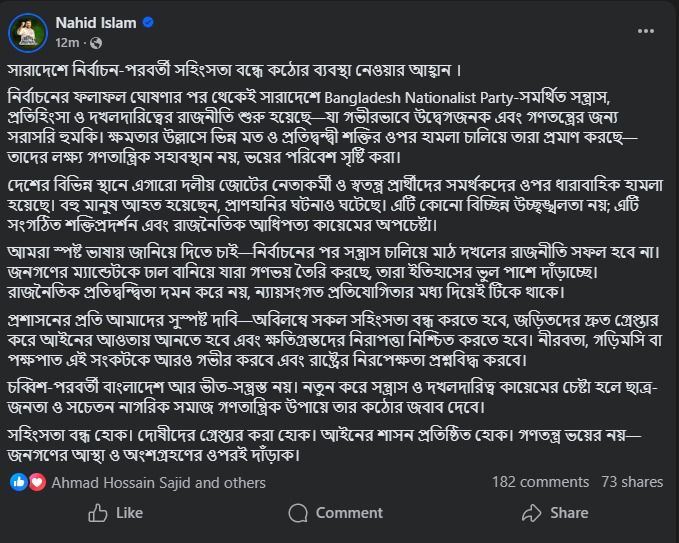Image resolution: width=679 pixels, height=543 pixels.
Task: Open the three-dot post options menu
Action: click(646, 31)
